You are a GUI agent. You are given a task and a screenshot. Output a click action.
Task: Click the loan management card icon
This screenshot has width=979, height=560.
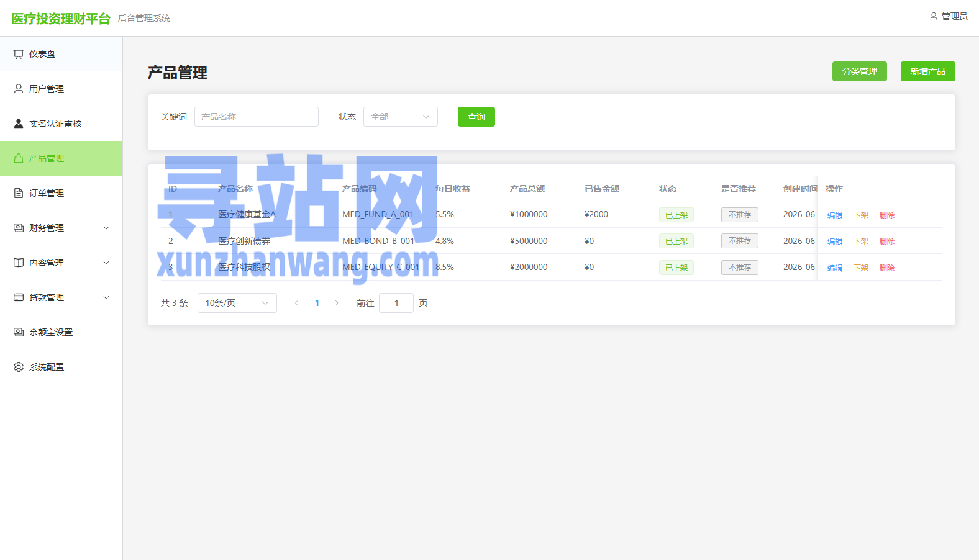[19, 297]
